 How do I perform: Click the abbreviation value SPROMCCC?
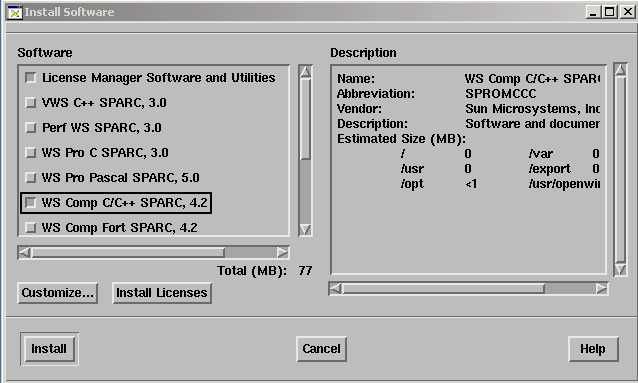500,94
